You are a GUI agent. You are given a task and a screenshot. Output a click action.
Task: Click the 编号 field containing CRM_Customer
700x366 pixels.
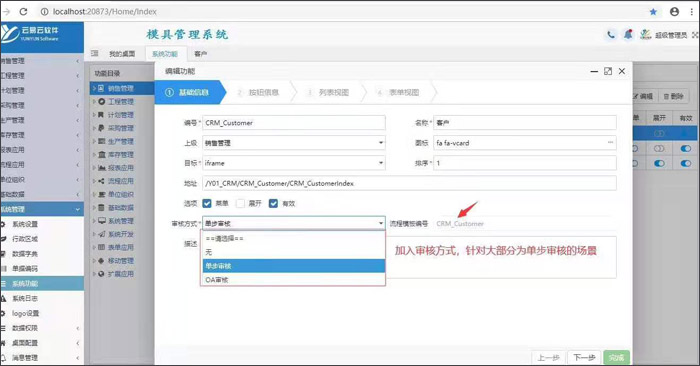(294, 123)
